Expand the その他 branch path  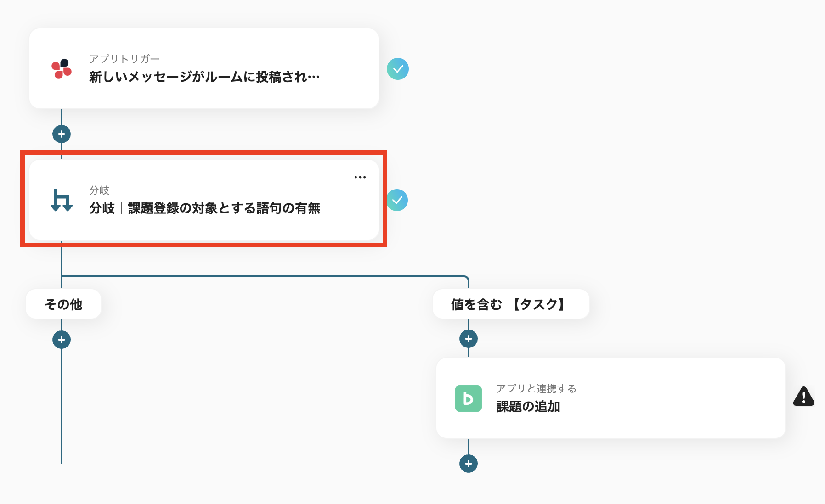point(63,303)
